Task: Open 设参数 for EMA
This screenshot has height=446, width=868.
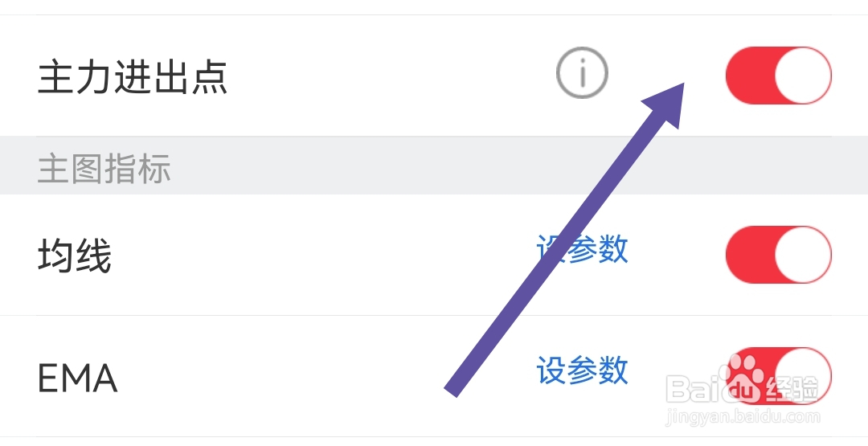Action: pyautogui.click(x=582, y=370)
